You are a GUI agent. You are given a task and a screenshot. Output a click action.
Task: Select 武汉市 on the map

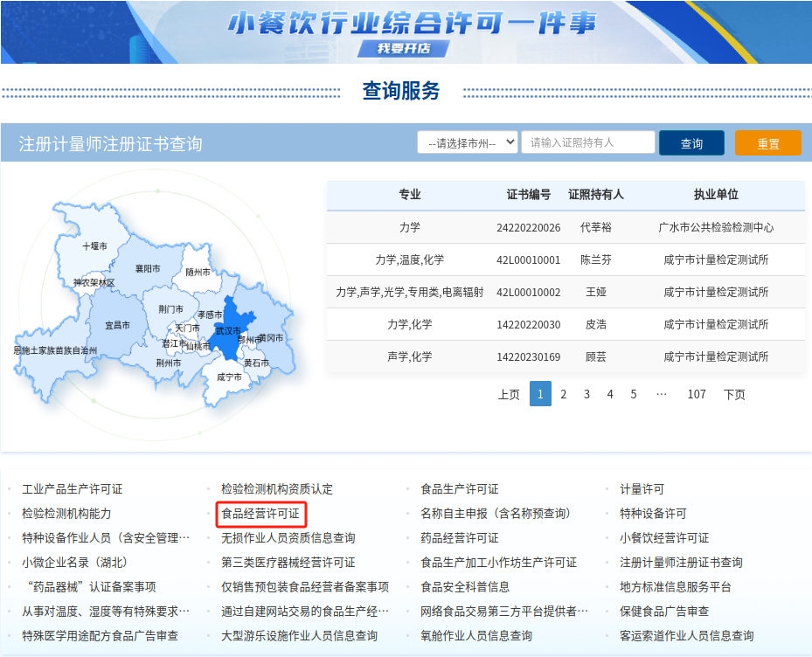(x=228, y=330)
